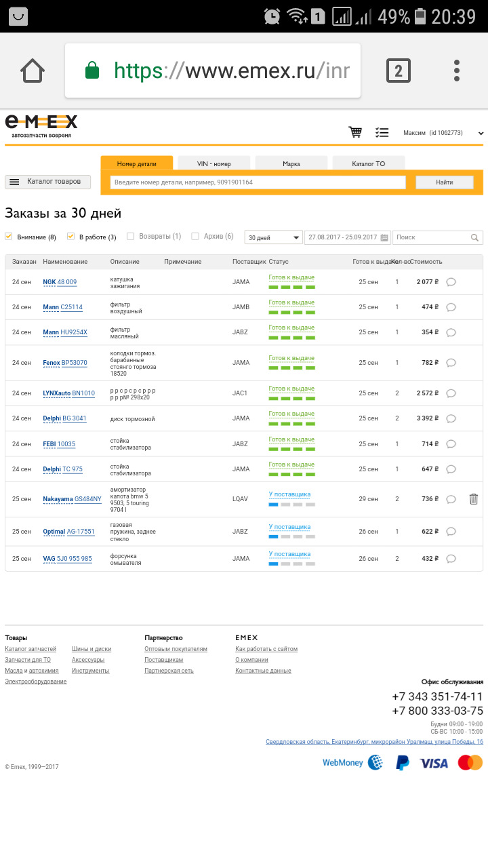Click progress bar of VAG 5J0 955 985

coord(292,564)
